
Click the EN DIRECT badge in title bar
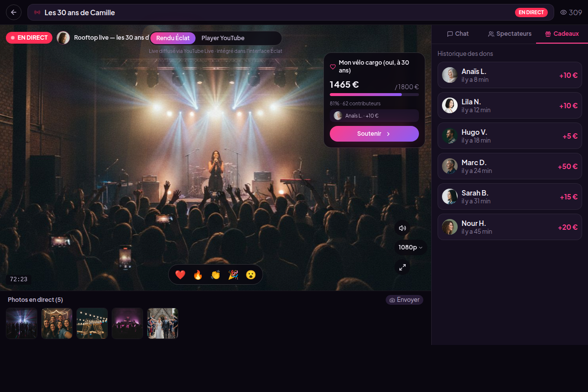click(x=531, y=12)
